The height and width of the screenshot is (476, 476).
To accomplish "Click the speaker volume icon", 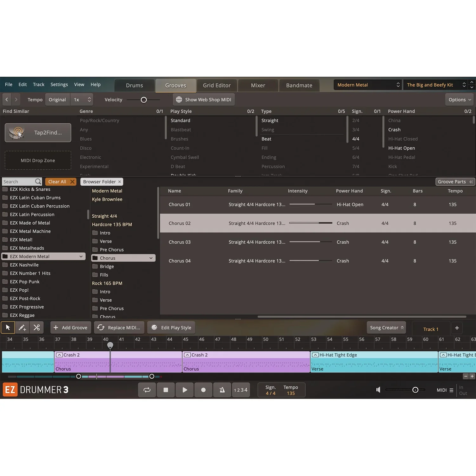I will pyautogui.click(x=378, y=390).
